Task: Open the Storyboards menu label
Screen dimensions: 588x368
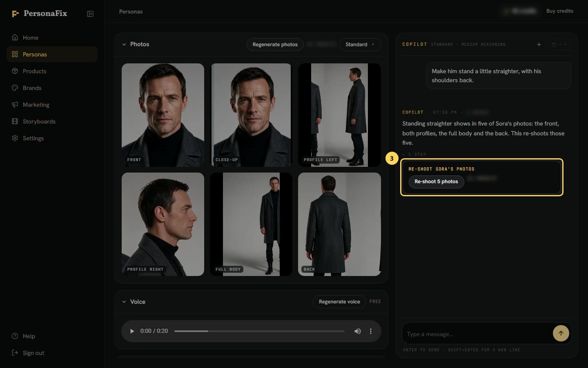Action: point(39,121)
